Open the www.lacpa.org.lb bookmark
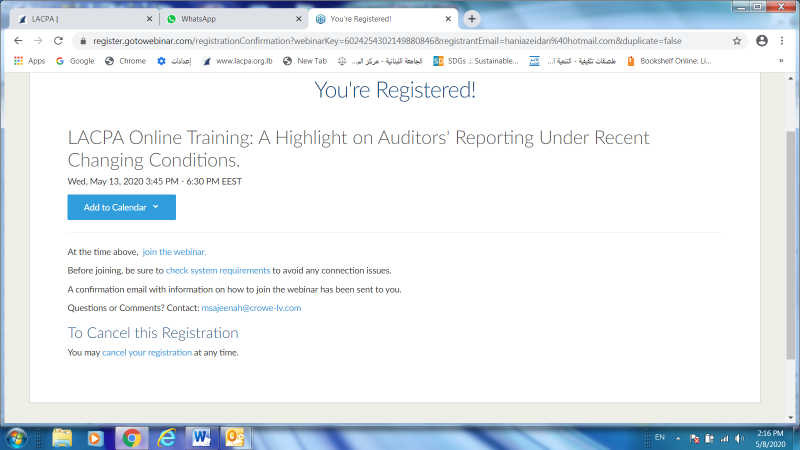This screenshot has width=800, height=450. pos(237,61)
